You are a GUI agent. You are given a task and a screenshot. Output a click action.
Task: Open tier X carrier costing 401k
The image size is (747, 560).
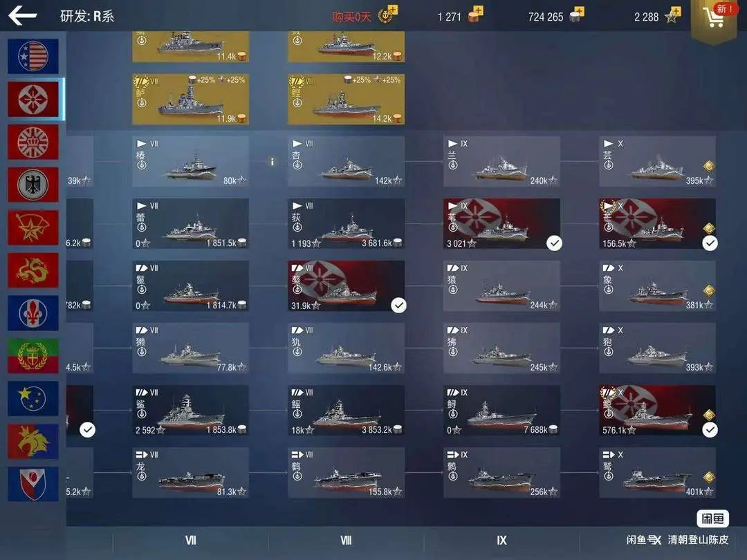click(x=658, y=473)
